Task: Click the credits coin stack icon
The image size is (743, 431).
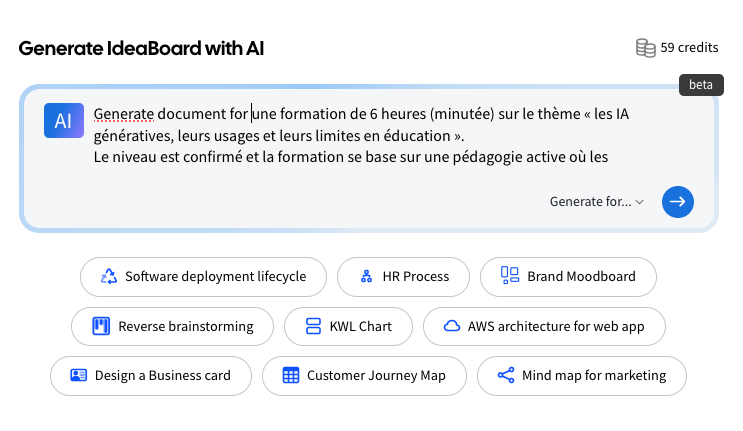Action: [x=646, y=48]
